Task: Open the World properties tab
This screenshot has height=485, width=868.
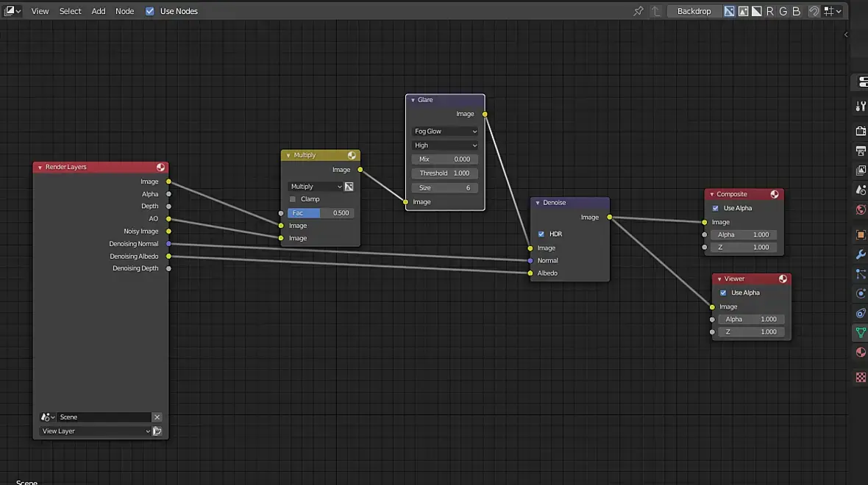Action: [x=861, y=209]
